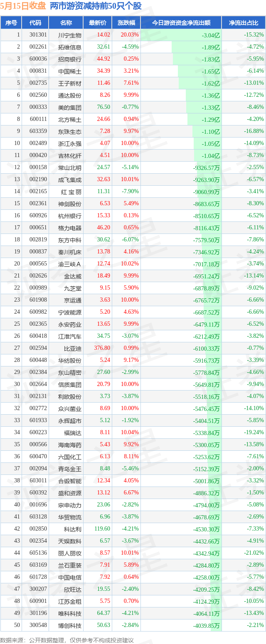Select stock code 002361
The image size is (266, 644).
[x=38, y=204]
